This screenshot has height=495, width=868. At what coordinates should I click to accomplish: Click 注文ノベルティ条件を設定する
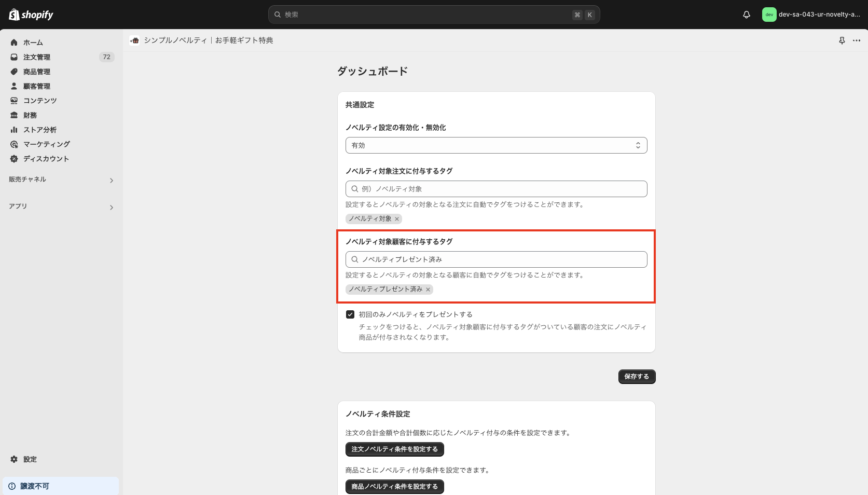pyautogui.click(x=394, y=449)
